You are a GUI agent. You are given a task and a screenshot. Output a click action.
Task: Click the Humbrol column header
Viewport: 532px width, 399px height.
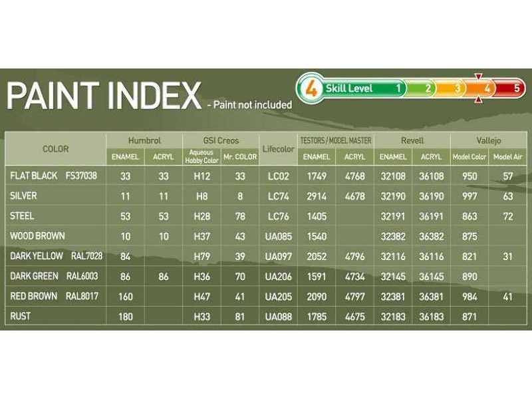pos(144,141)
